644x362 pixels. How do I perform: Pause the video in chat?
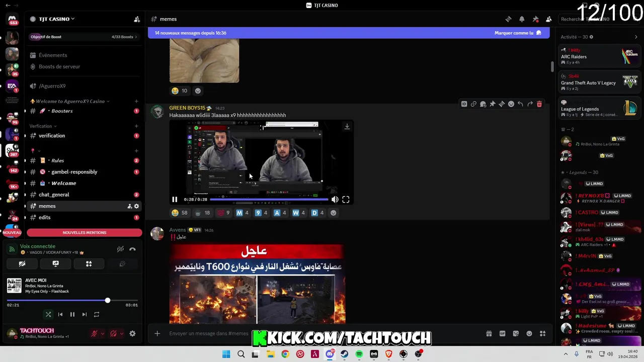175,200
